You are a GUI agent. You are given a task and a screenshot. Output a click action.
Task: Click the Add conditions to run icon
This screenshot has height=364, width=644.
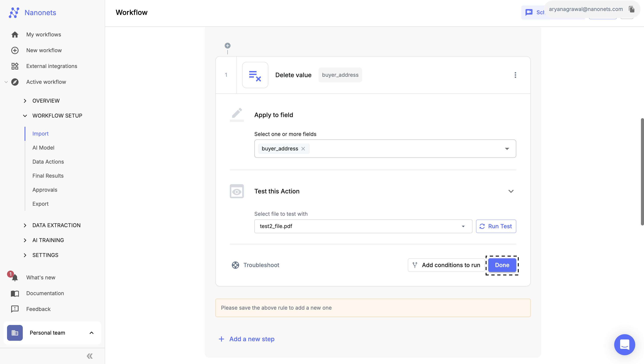click(414, 265)
